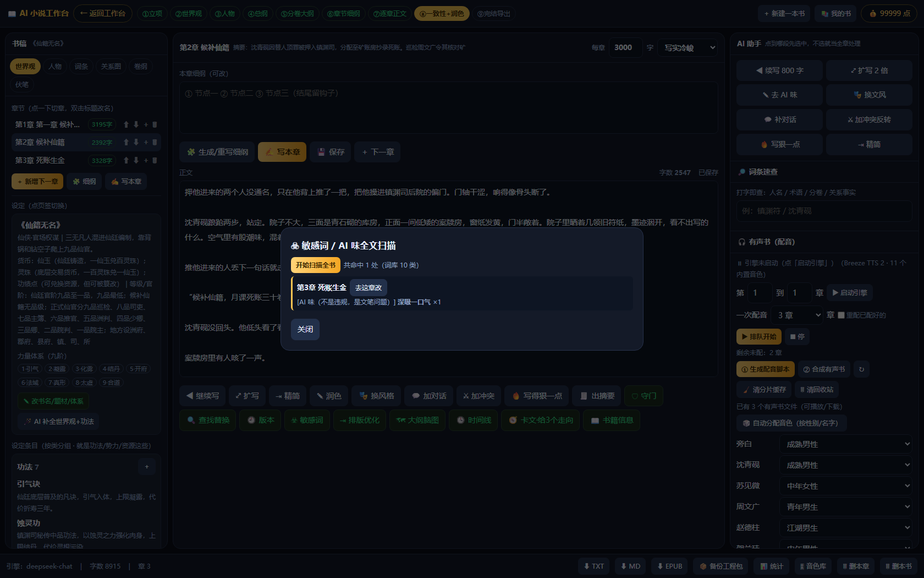Screen dimensions: 924x578
Task: Click the 清分片缓存 broom button
Action: (x=764, y=389)
